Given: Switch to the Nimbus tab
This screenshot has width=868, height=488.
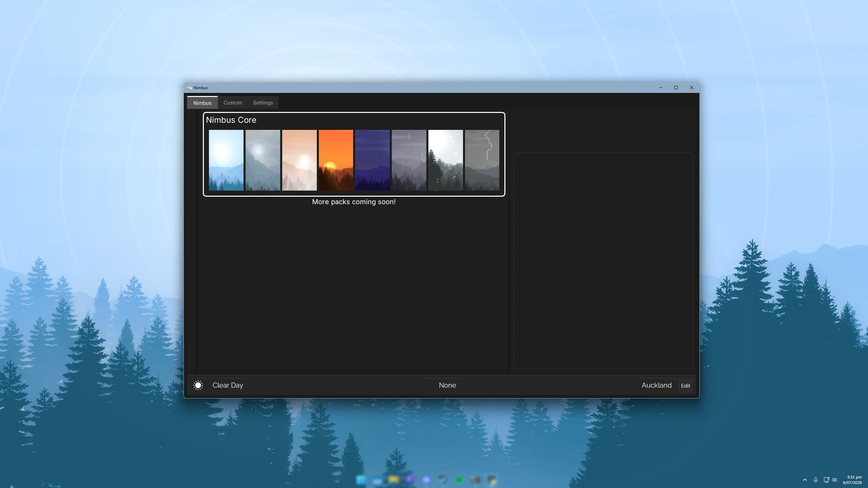Looking at the screenshot, I should coord(202,103).
